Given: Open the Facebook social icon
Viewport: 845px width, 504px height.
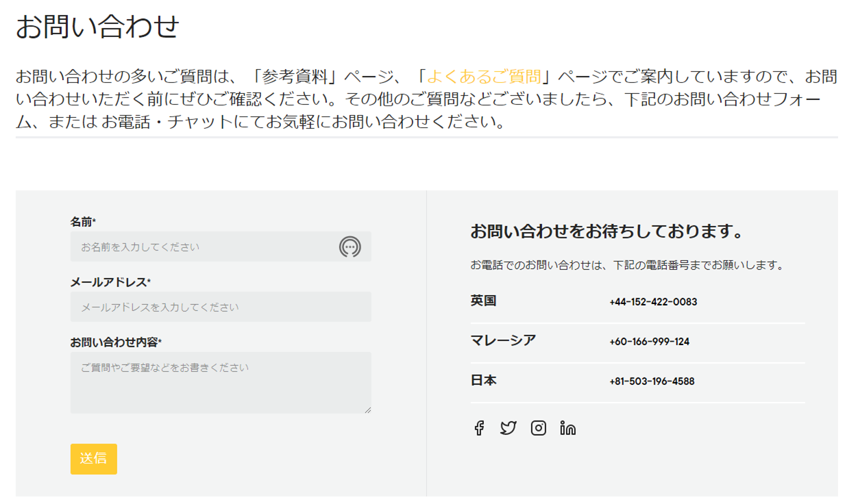Looking at the screenshot, I should [x=479, y=429].
